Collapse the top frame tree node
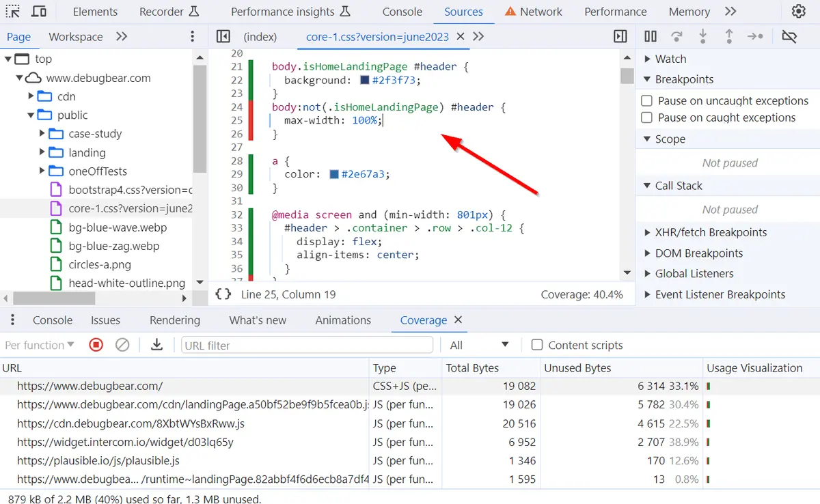Viewport: 820px width, 504px height. [x=8, y=59]
